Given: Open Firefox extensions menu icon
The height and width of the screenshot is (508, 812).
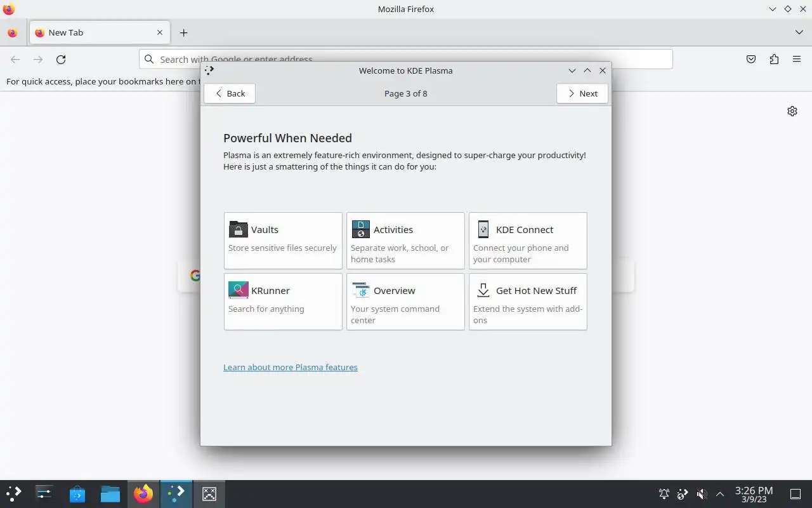Looking at the screenshot, I should tap(774, 59).
